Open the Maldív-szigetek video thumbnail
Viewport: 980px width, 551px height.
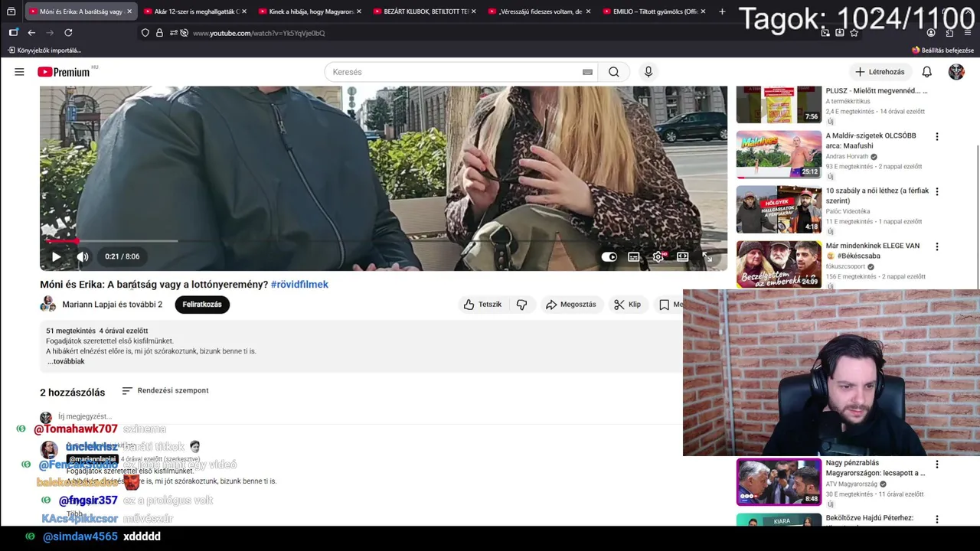779,155
